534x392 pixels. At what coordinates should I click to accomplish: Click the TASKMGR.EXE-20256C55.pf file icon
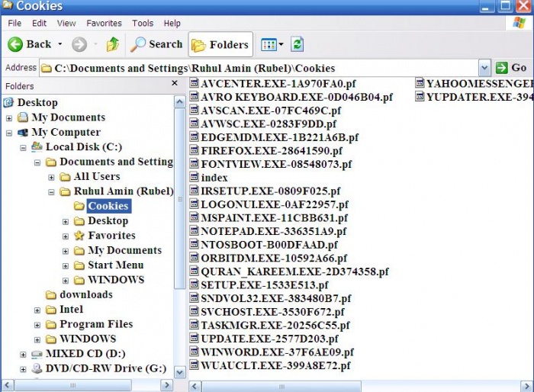[x=194, y=324]
